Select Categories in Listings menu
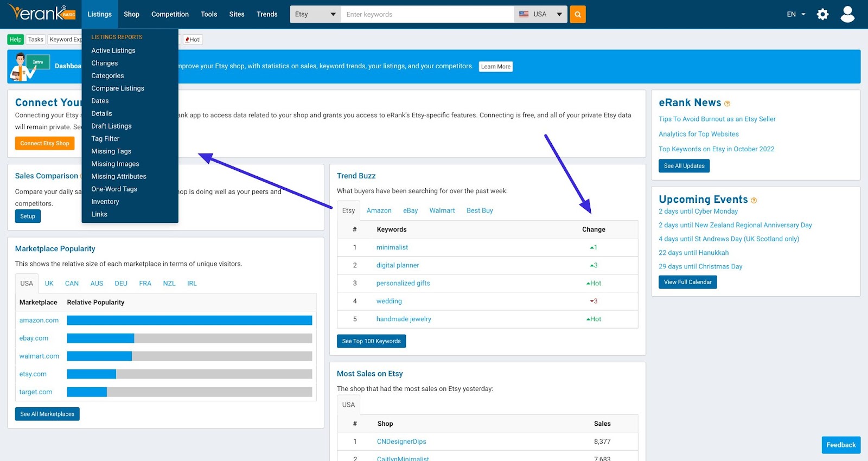Viewport: 868px width, 461px height. pos(107,76)
